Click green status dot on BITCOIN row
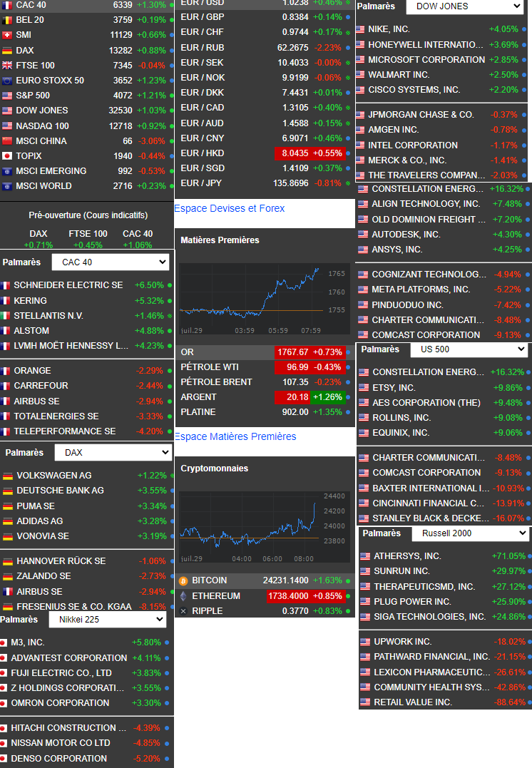 pyautogui.click(x=348, y=581)
